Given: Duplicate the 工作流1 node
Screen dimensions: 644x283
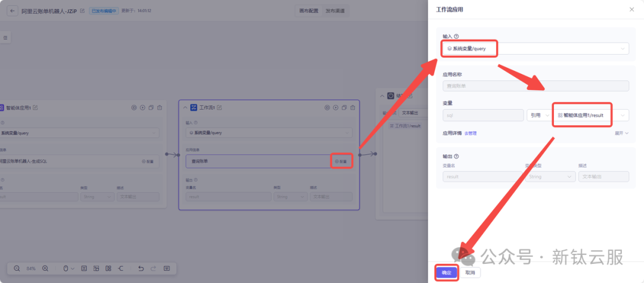Looking at the screenshot, I should pos(345,108).
